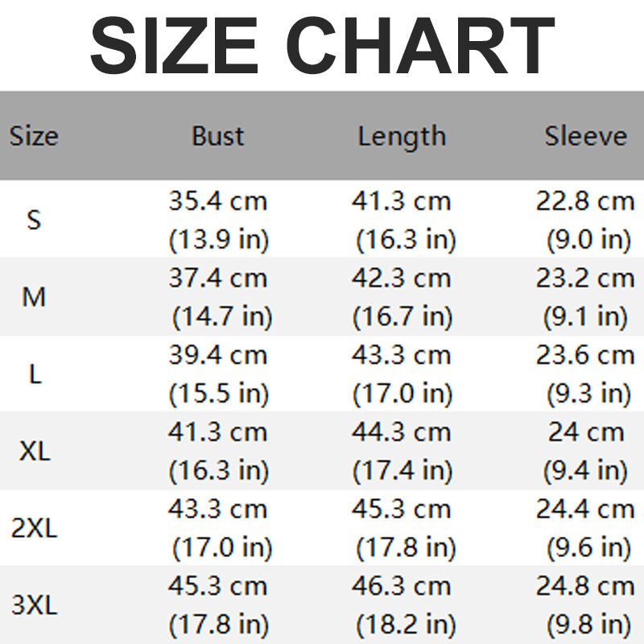The height and width of the screenshot is (644, 644).
Task: Click the SIZE CHART title
Action: click(x=322, y=45)
